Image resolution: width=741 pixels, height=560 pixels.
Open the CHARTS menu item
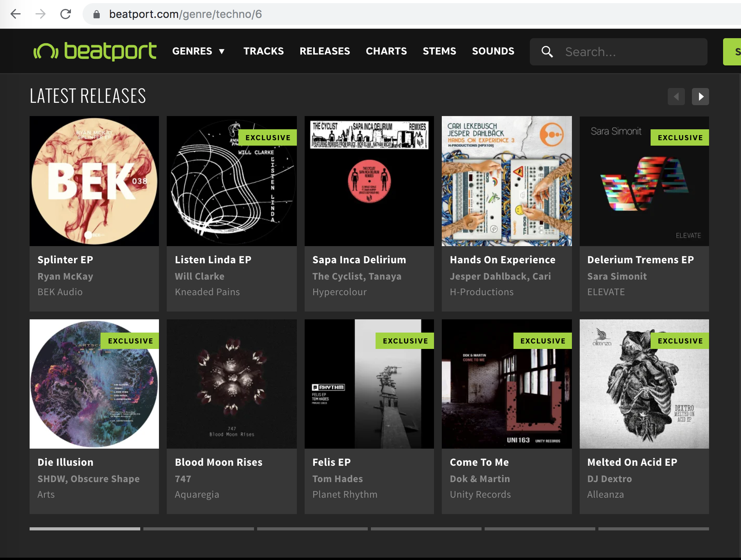tap(386, 51)
